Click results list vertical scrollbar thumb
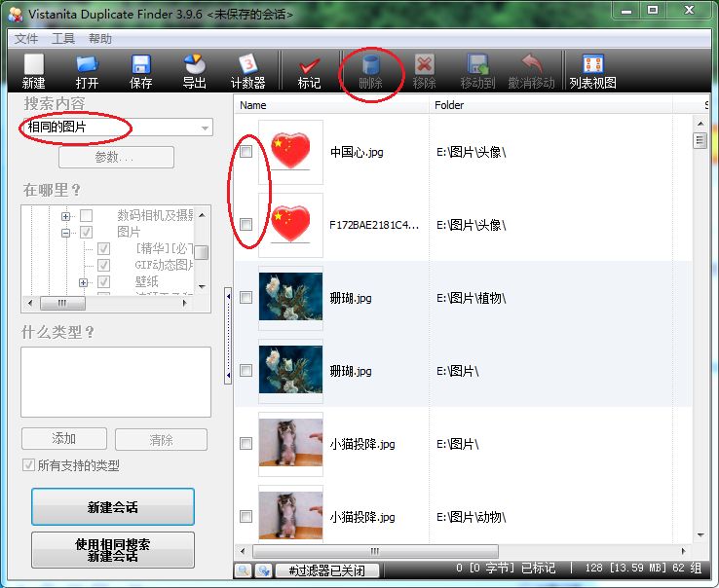Image resolution: width=719 pixels, height=588 pixels. [700, 140]
